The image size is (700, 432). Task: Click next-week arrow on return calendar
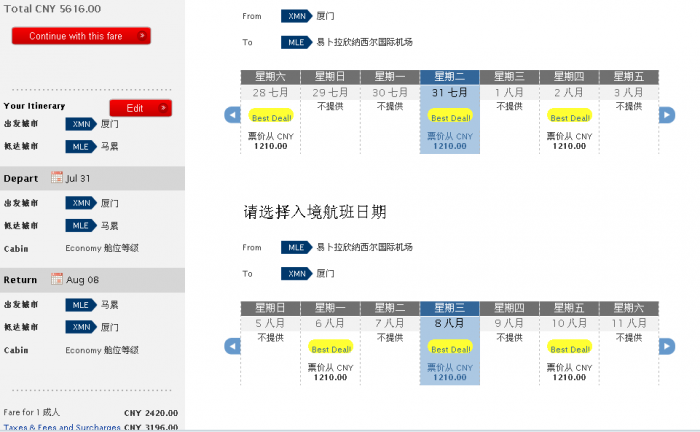[x=666, y=346]
